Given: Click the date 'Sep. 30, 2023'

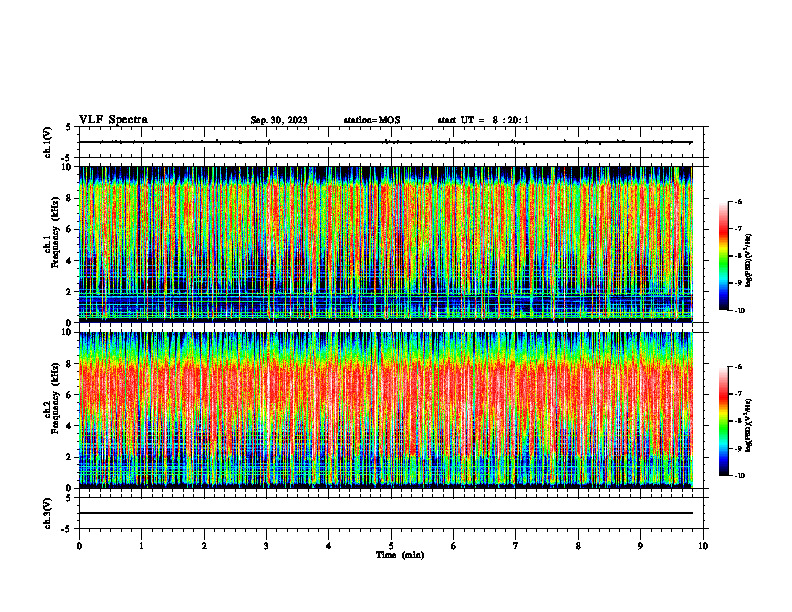Looking at the screenshot, I should coord(279,120).
